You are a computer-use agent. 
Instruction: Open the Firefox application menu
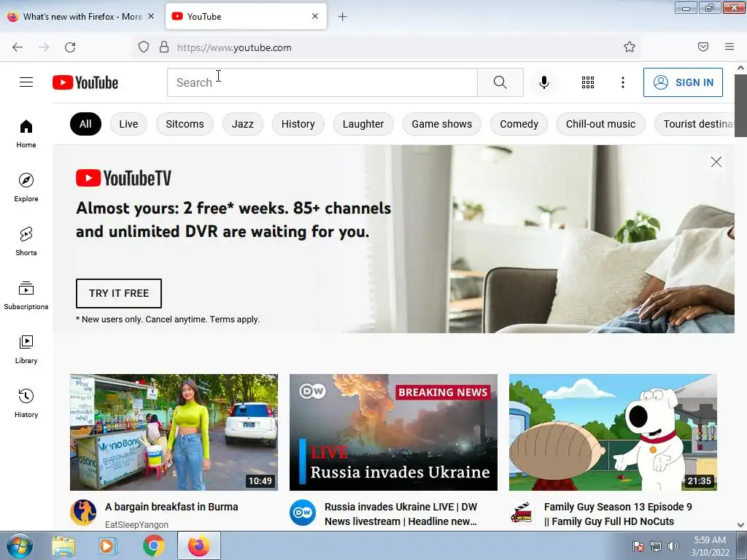[x=729, y=47]
